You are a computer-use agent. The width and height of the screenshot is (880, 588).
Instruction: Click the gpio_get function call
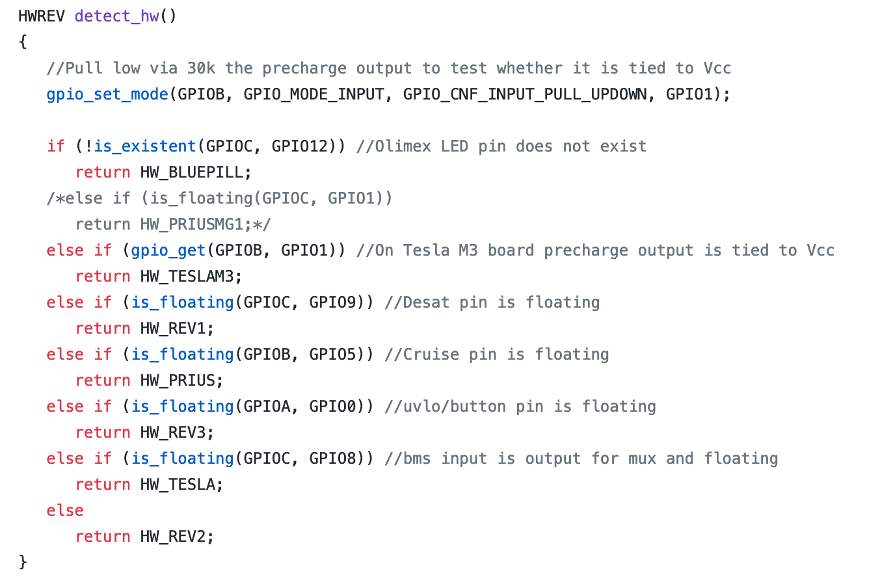click(168, 250)
